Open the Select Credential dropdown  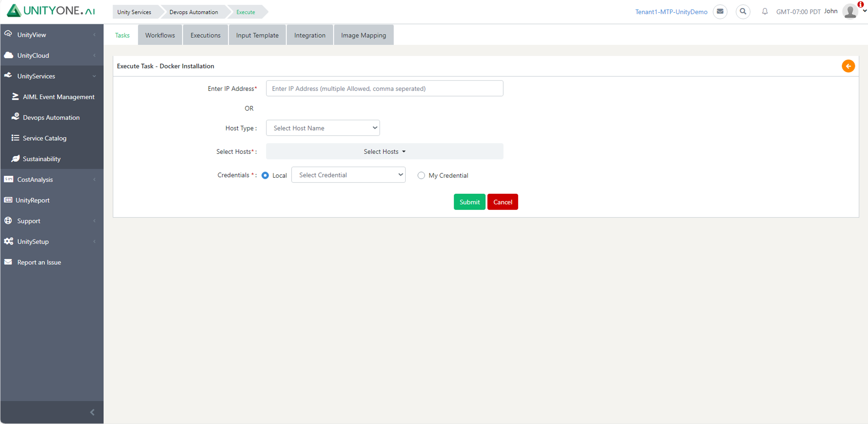pos(348,175)
